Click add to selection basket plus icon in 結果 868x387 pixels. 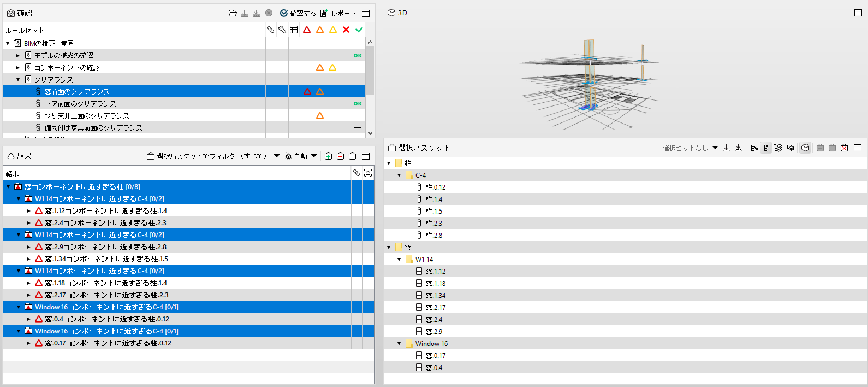(328, 156)
